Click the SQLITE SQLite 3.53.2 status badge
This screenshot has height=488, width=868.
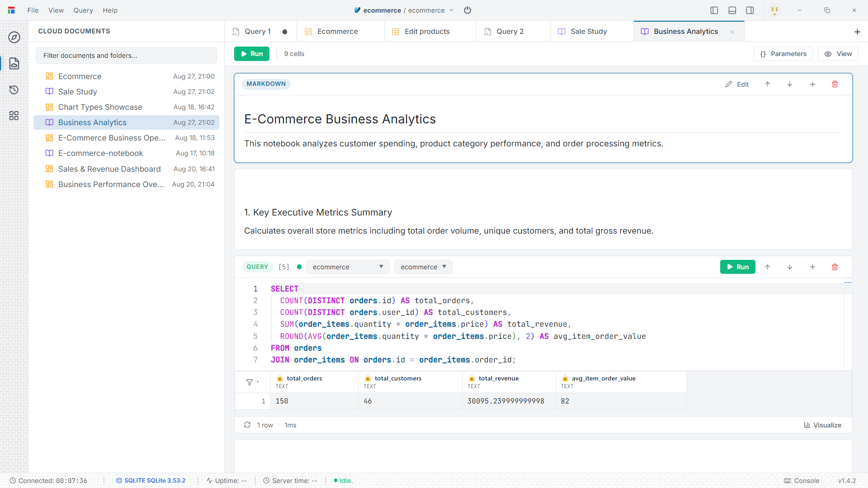coord(151,480)
